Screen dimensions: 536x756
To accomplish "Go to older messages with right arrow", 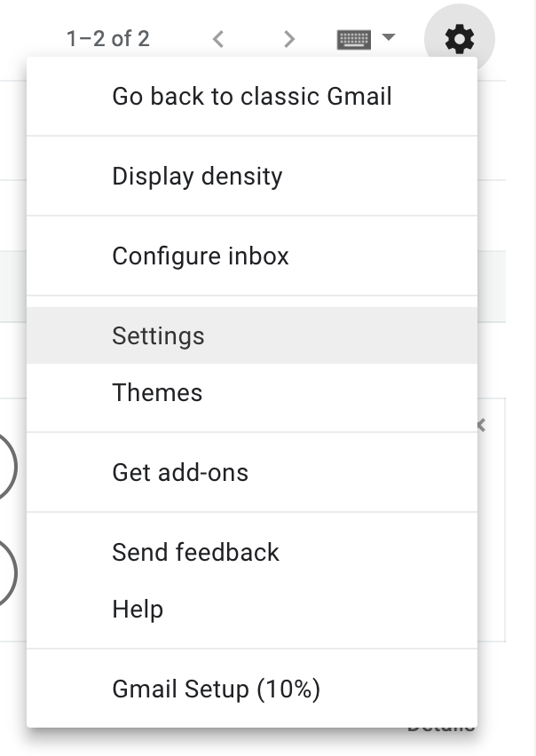I will pyautogui.click(x=288, y=39).
